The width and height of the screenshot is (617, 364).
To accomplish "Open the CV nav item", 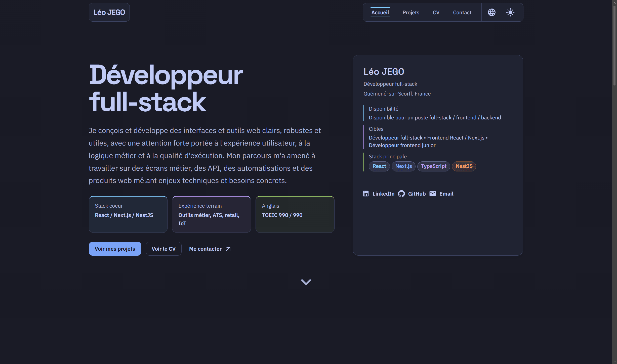I will pos(436,13).
